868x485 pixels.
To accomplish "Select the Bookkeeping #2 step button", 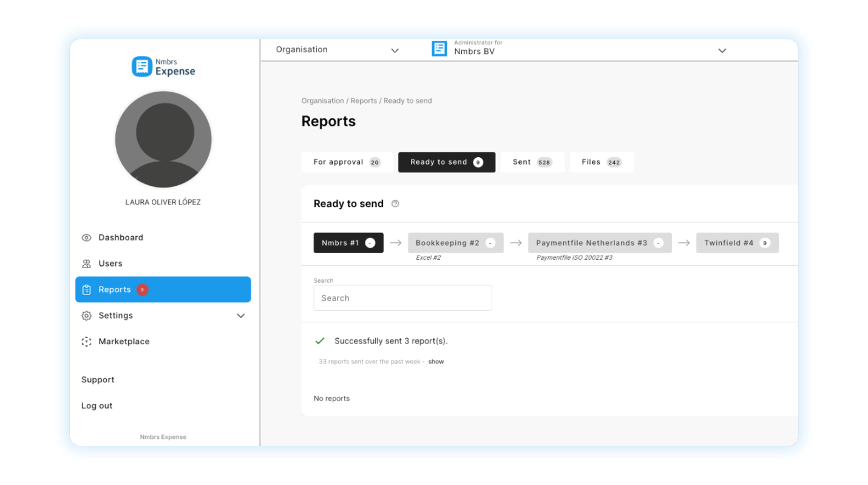I will (456, 243).
